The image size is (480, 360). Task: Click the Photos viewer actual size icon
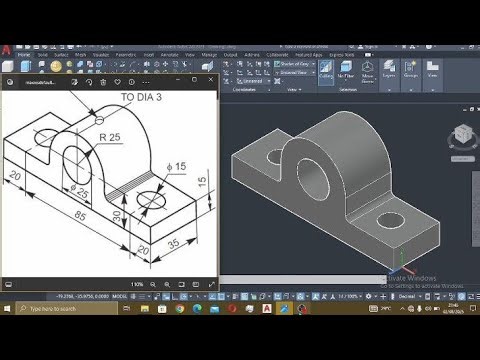point(196,284)
